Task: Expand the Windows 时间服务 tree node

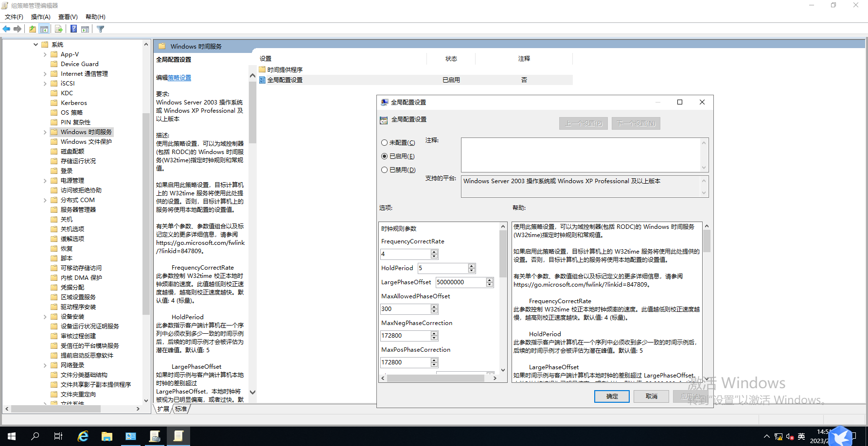Action: [x=45, y=132]
